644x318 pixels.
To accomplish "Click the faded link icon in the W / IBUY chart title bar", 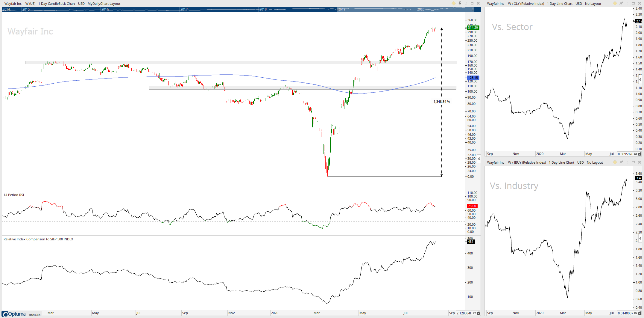I will click(x=627, y=162).
